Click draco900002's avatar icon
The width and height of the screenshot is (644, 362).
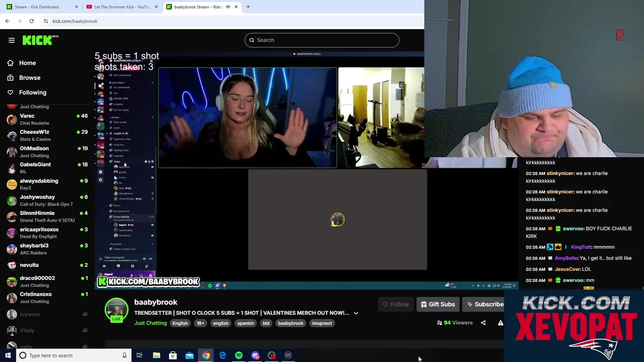pos(12,282)
